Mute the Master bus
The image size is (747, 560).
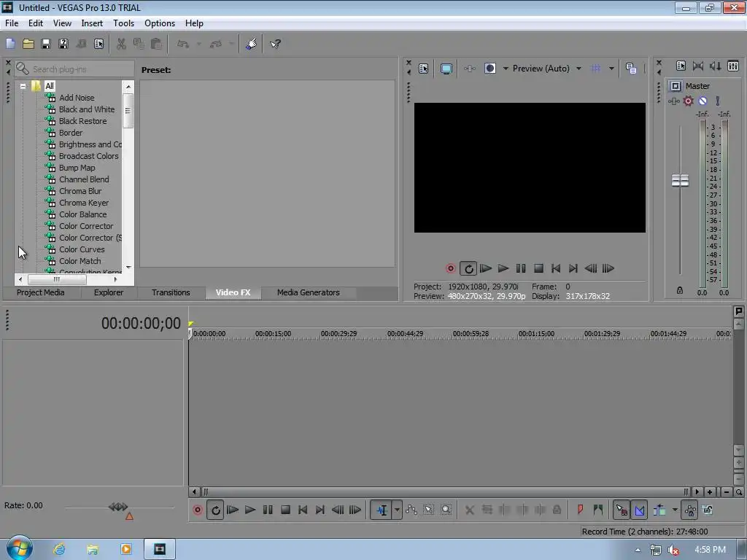click(x=703, y=101)
